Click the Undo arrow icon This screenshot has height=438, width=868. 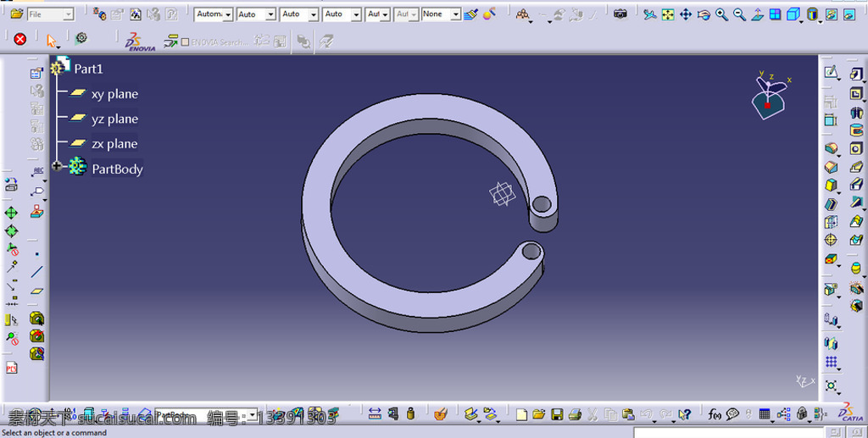click(x=646, y=414)
